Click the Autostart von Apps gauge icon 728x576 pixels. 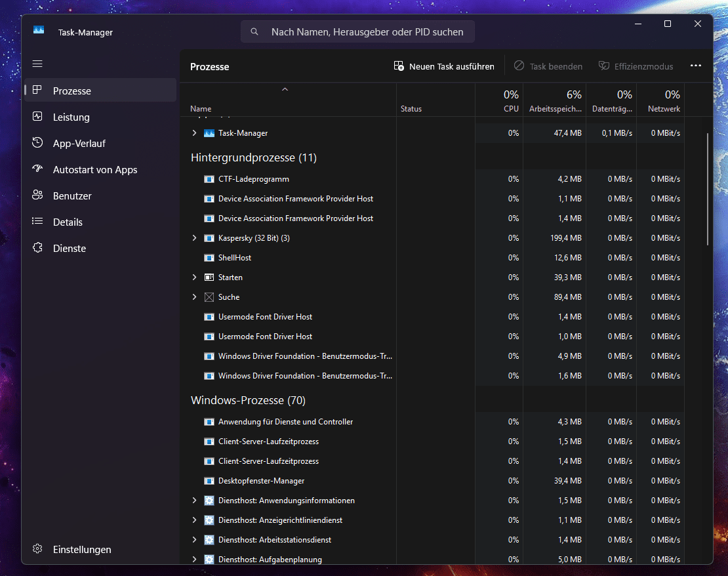pyautogui.click(x=37, y=169)
